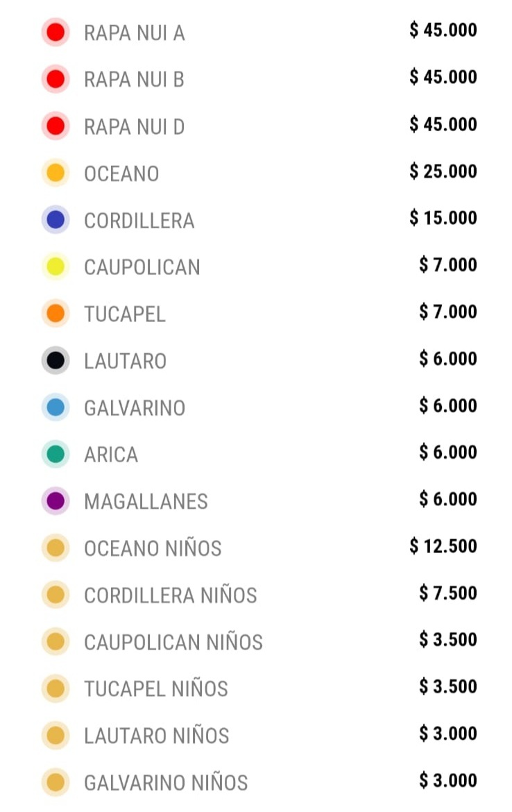This screenshot has height=812, width=512.
Task: Click the red dot next to RAPA NUI D
Action: point(56,126)
